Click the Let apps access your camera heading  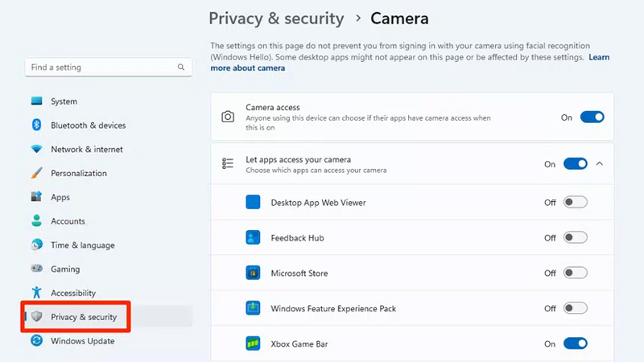pyautogui.click(x=298, y=159)
